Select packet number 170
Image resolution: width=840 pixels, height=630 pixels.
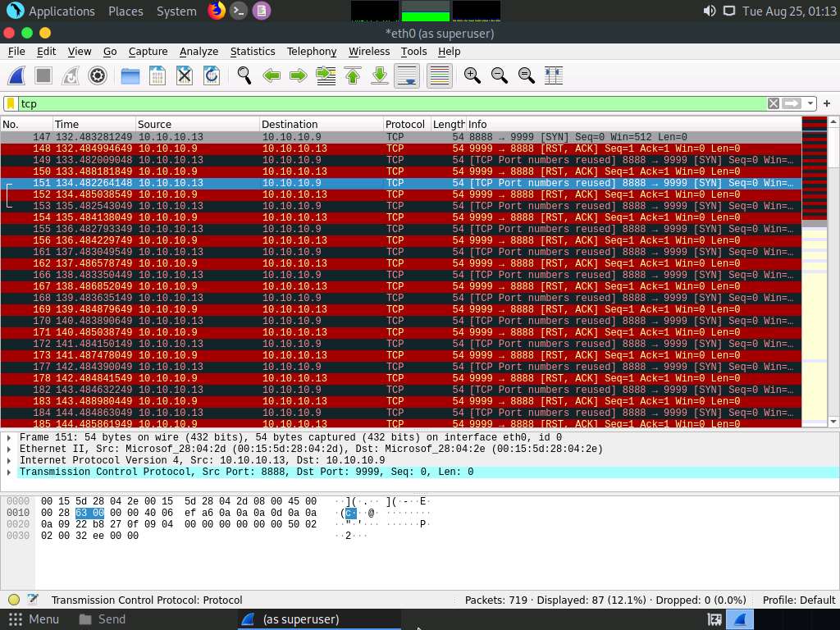400,321
